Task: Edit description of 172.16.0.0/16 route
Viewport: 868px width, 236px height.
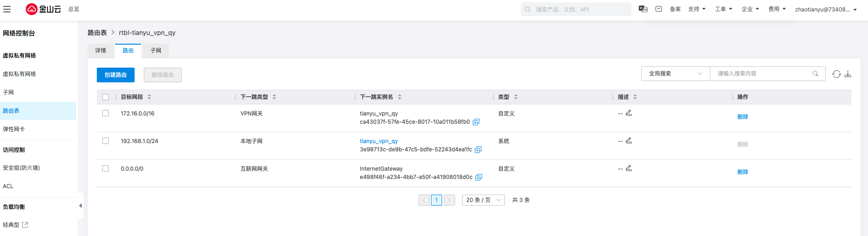Action: (629, 113)
